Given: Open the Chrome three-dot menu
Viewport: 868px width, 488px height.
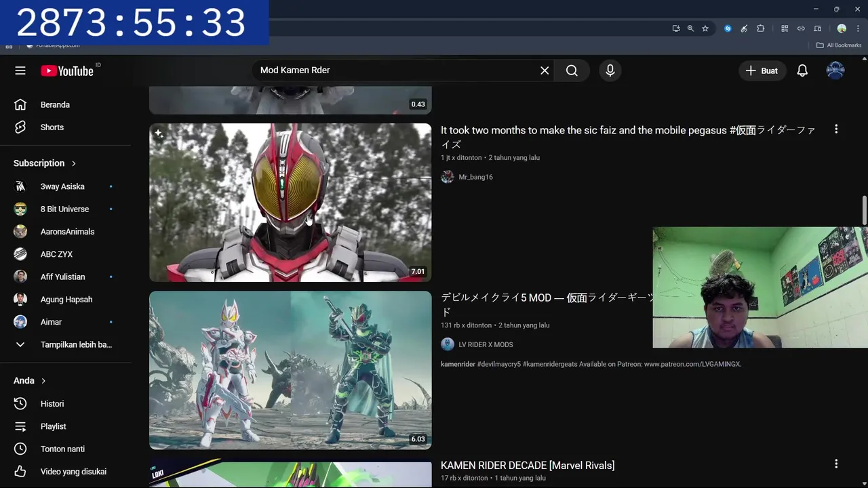Looking at the screenshot, I should pos(858,28).
